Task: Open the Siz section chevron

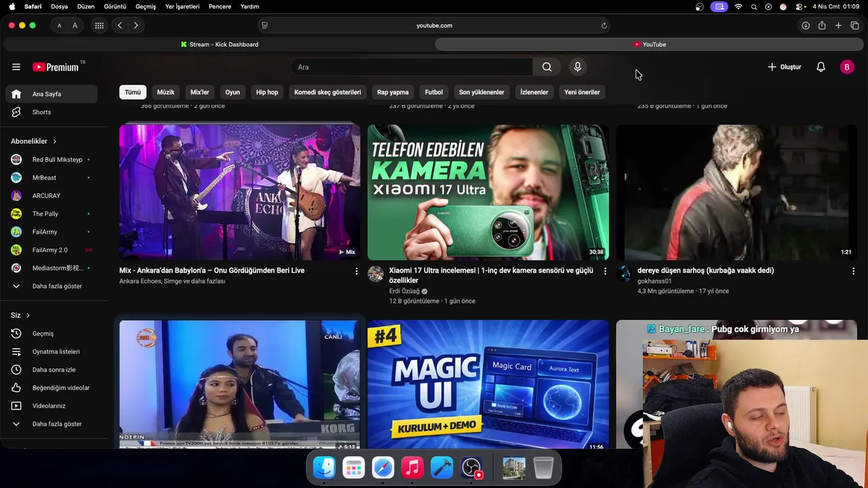Action: click(28, 315)
